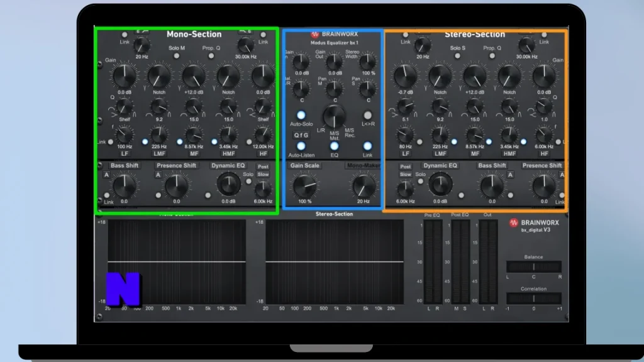The height and width of the screenshot is (362, 644).
Task: Click the Mono-Section LMF band button
Action: click(x=159, y=154)
